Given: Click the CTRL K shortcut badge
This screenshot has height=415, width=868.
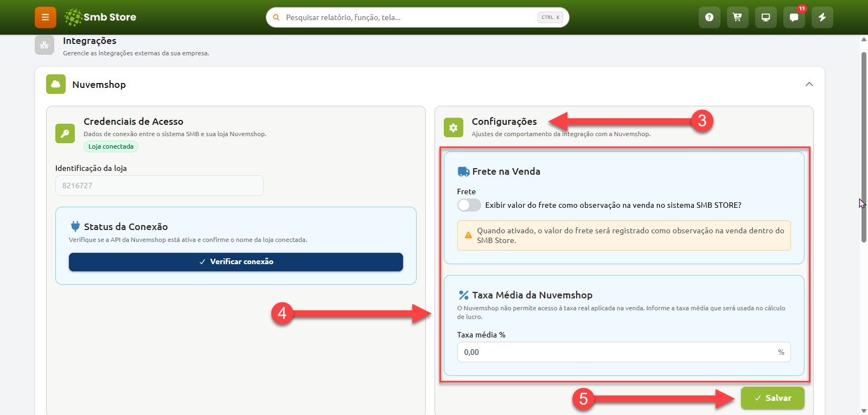Looking at the screenshot, I should (x=550, y=17).
